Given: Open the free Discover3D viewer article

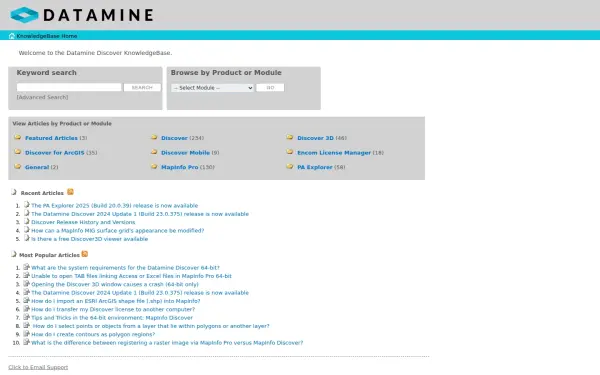Looking at the screenshot, I should pos(90,239).
